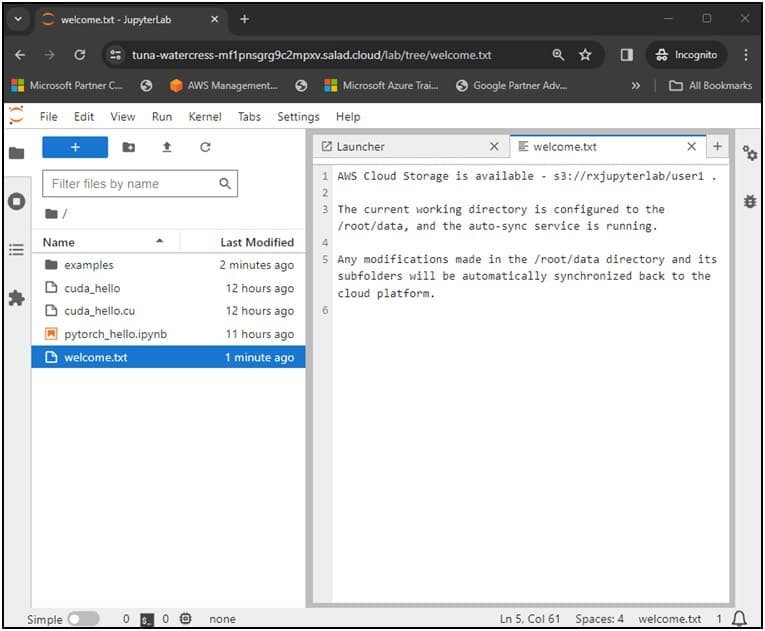The image size is (765, 631).
Task: Click root folder breadcrumb icon
Action: click(x=51, y=214)
